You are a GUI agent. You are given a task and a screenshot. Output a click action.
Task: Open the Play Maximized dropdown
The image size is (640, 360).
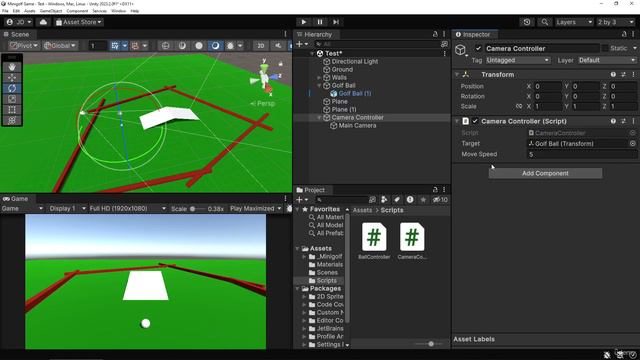pyautogui.click(x=256, y=209)
